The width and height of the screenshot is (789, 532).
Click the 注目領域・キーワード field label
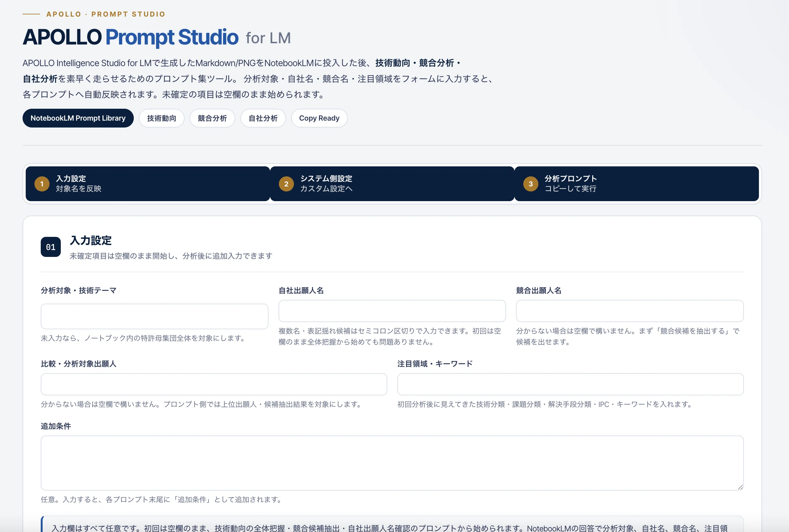click(435, 364)
